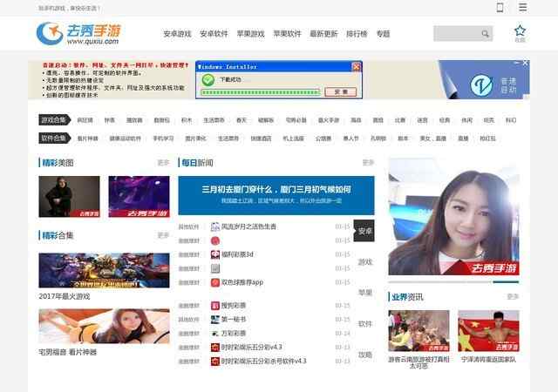
Task: Select the 休闲 game tag
Action: pyautogui.click(x=466, y=120)
